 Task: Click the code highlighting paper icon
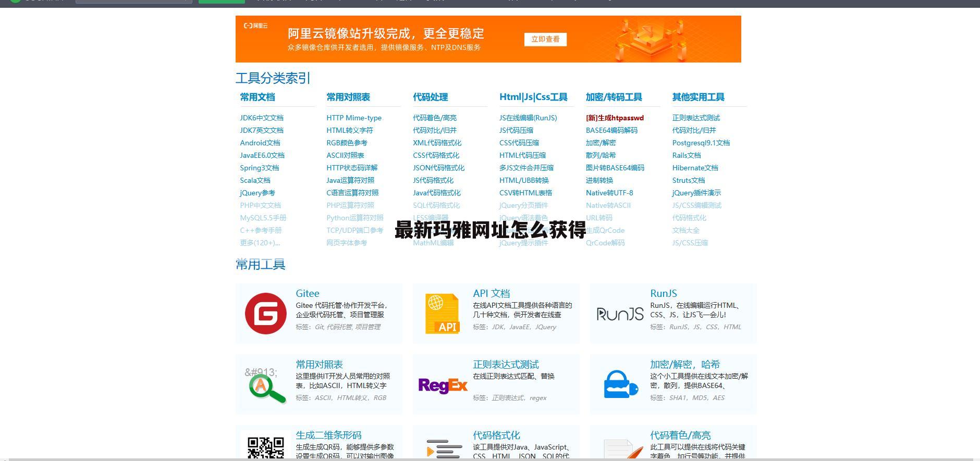(623, 449)
